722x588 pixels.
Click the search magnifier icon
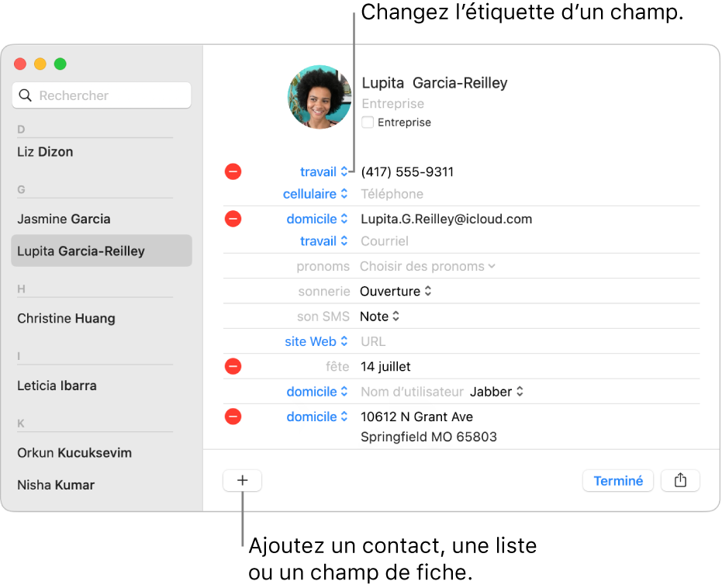click(x=26, y=95)
